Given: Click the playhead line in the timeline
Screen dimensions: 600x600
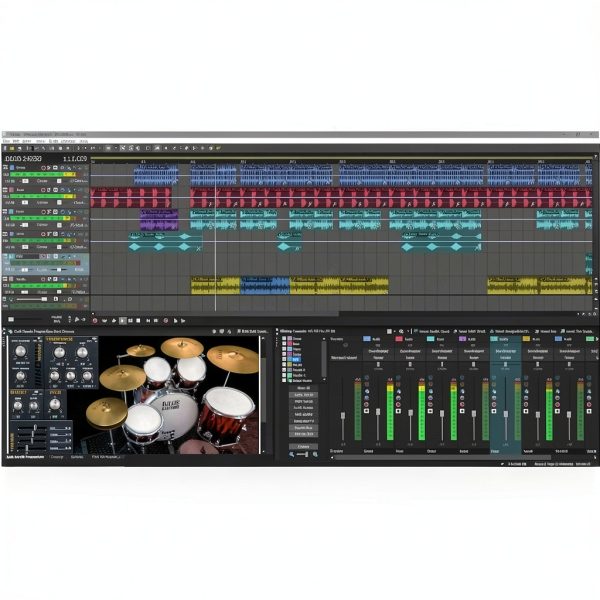Looking at the screenshot, I should click(x=215, y=237).
